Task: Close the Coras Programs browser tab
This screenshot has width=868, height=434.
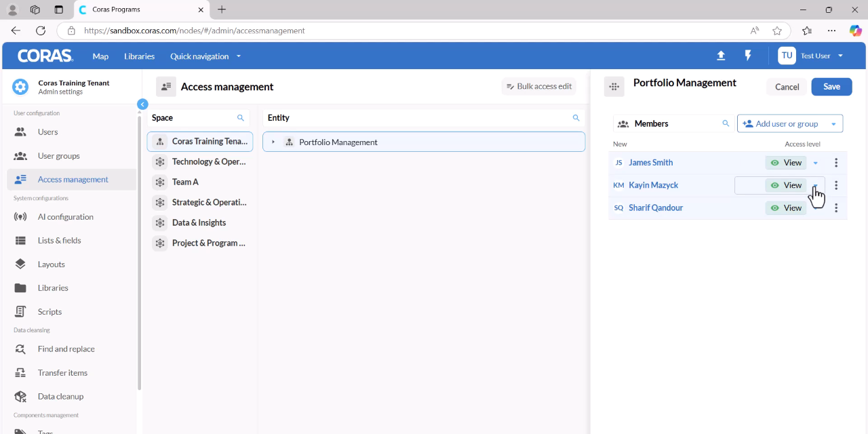Action: point(201,9)
